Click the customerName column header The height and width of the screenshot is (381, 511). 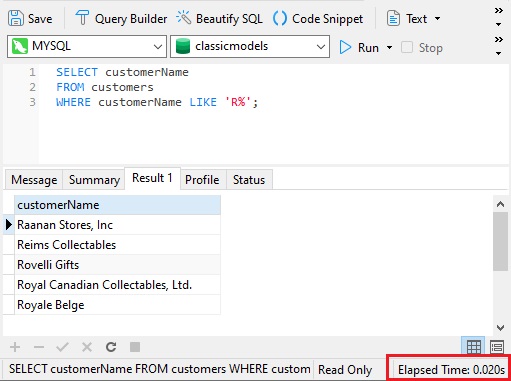pos(117,205)
